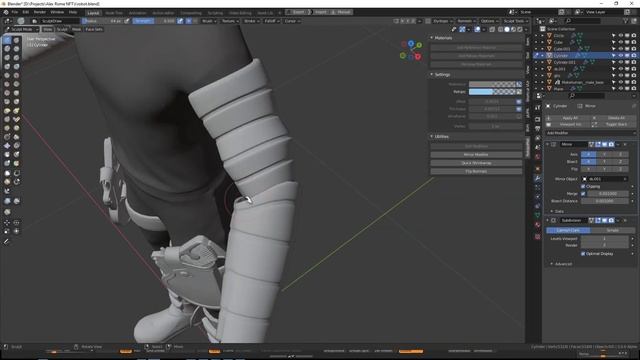Select the Catmull-Clark subdivision type
The width and height of the screenshot is (640, 360).
click(x=568, y=230)
